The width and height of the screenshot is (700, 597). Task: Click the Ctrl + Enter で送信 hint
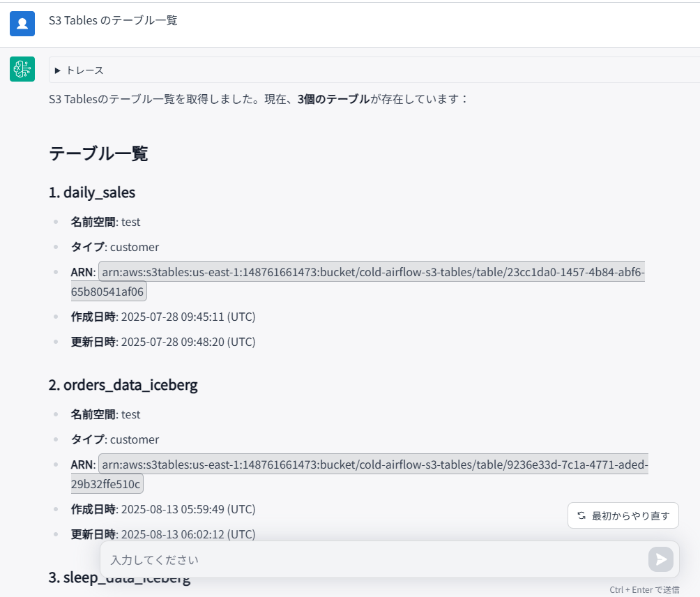644,590
